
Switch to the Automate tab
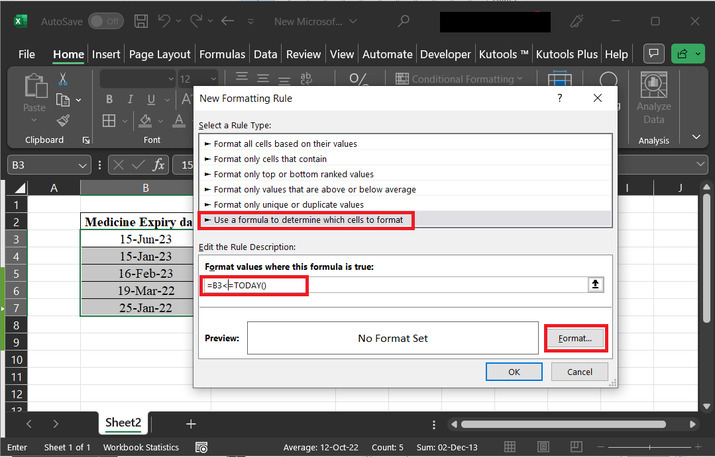pyautogui.click(x=387, y=54)
